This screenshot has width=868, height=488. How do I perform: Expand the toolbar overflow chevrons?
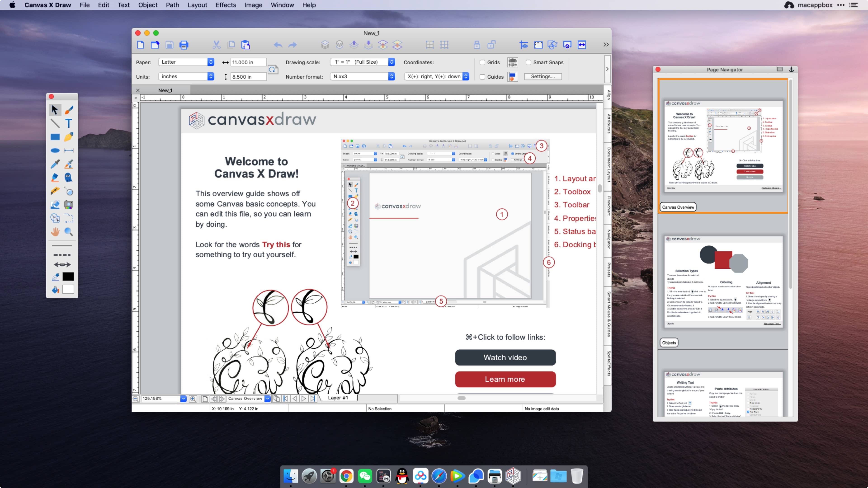(606, 45)
